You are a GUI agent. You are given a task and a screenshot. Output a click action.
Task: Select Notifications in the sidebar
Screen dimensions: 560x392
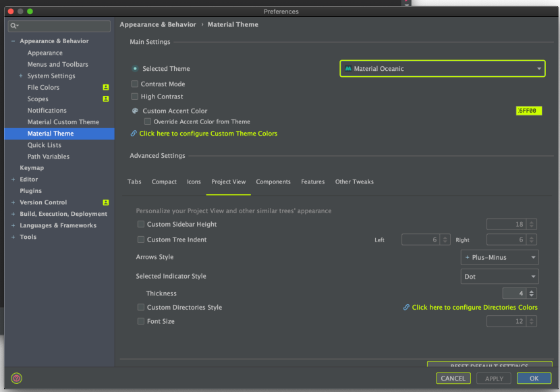click(47, 111)
